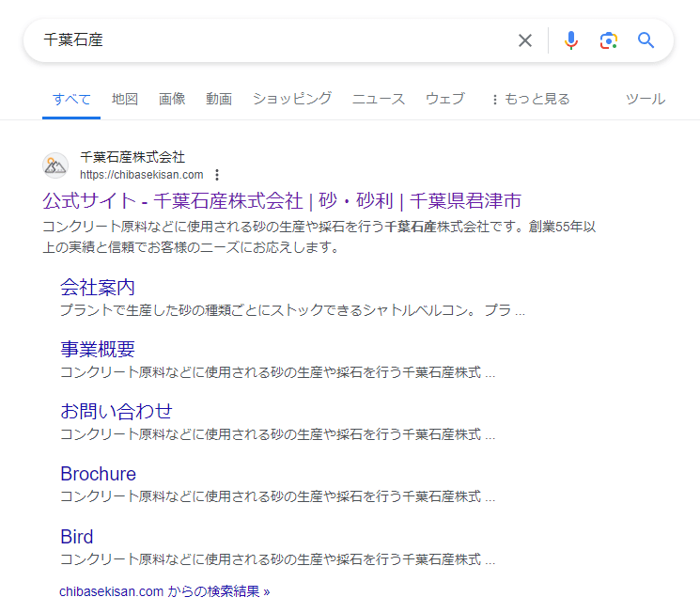Run the search with the magnifying glass icon
The height and width of the screenshot is (613, 700).
646,40
